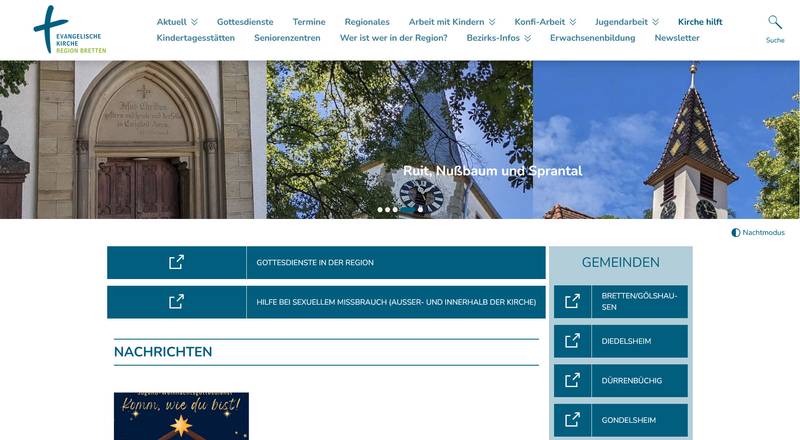Click the 'Komm, wie du bist!' news thumbnail

(x=181, y=416)
